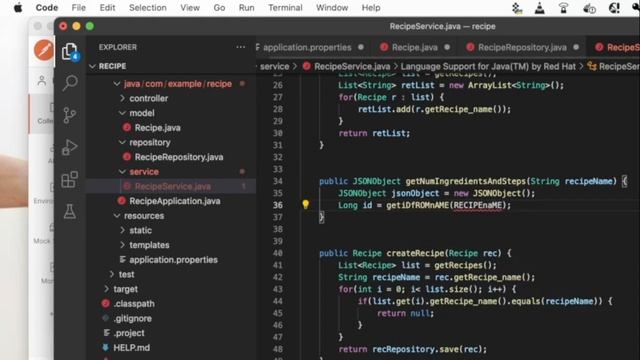Image resolution: width=640 pixels, height=360 pixels.
Task: Click the underlined RECIPEnaME error on line 36
Action: point(478,205)
